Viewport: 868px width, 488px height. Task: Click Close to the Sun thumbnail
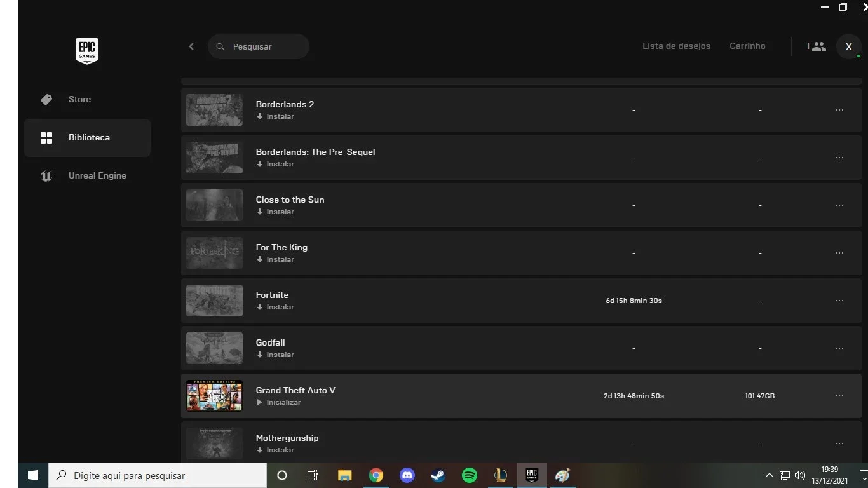214,205
